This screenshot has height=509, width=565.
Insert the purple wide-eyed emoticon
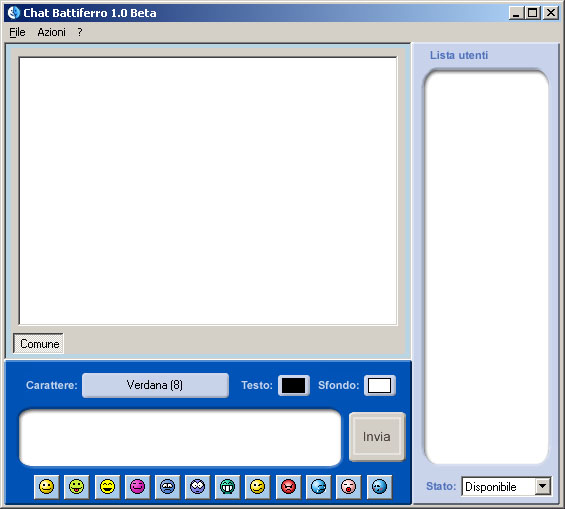(x=197, y=487)
